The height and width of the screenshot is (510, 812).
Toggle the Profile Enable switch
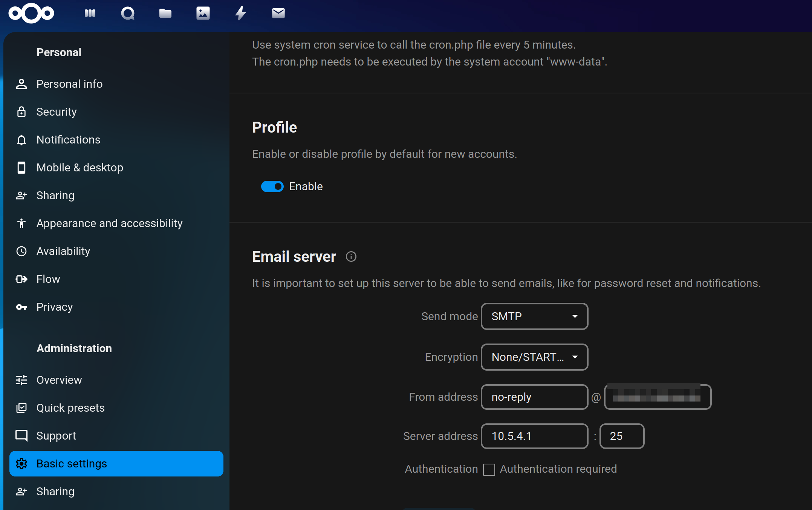[272, 186]
